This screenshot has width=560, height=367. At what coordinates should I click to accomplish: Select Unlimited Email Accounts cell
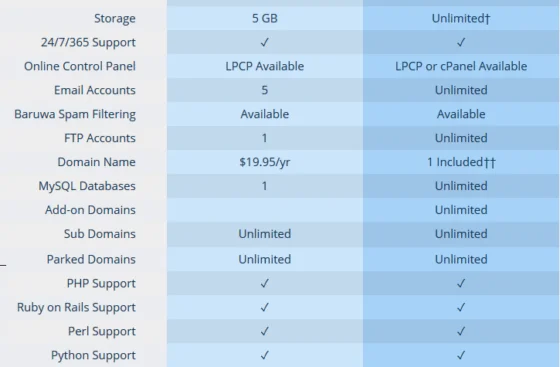[x=461, y=90]
